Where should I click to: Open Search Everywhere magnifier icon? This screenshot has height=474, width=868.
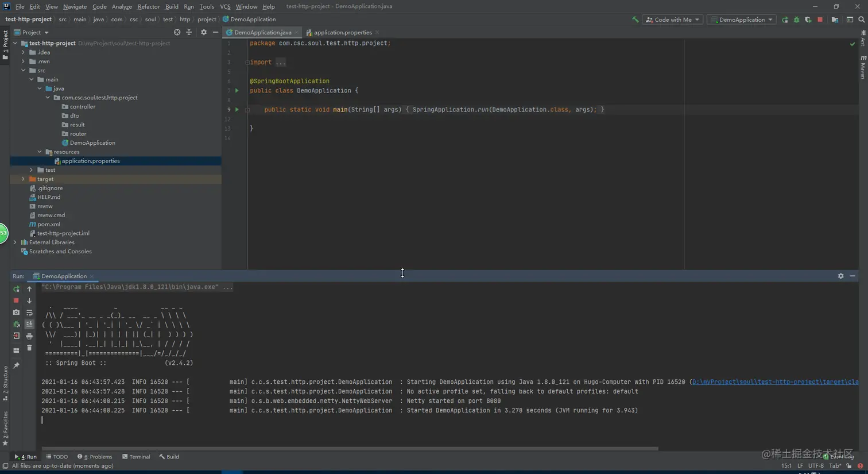click(861, 20)
